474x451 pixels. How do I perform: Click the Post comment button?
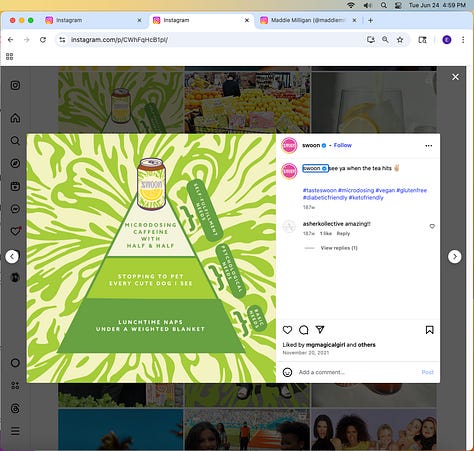pos(427,372)
